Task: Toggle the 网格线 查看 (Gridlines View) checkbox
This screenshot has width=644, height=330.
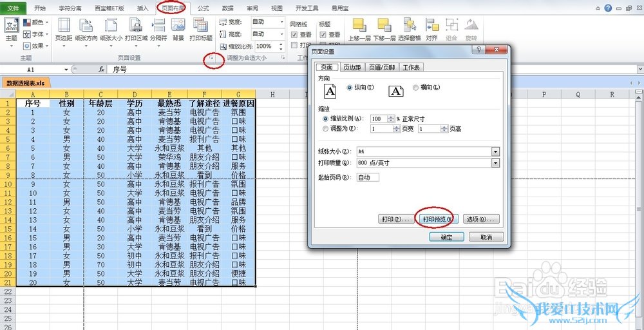Action: [x=294, y=35]
